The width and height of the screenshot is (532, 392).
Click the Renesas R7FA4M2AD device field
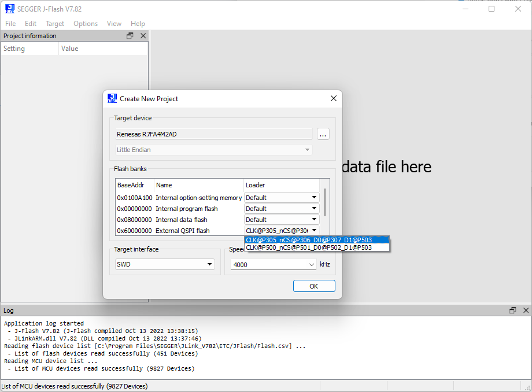coord(214,134)
